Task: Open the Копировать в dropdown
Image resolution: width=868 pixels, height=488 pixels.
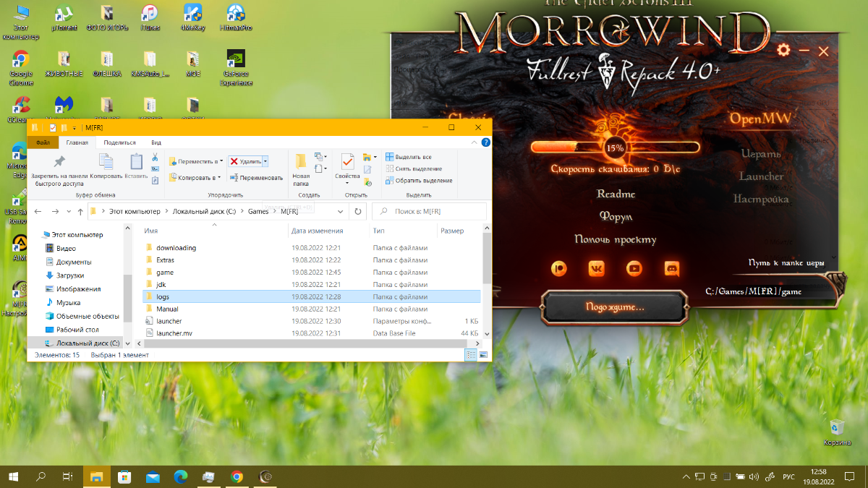Action: click(195, 177)
